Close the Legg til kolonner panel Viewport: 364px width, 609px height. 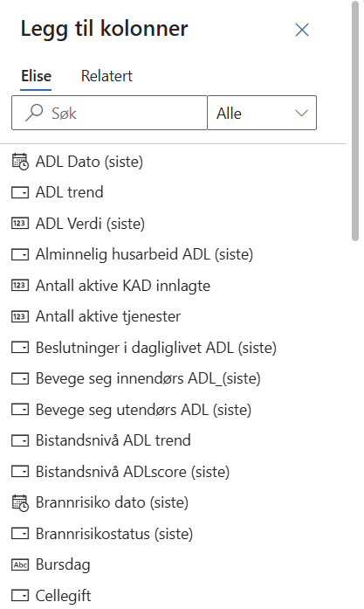(302, 30)
